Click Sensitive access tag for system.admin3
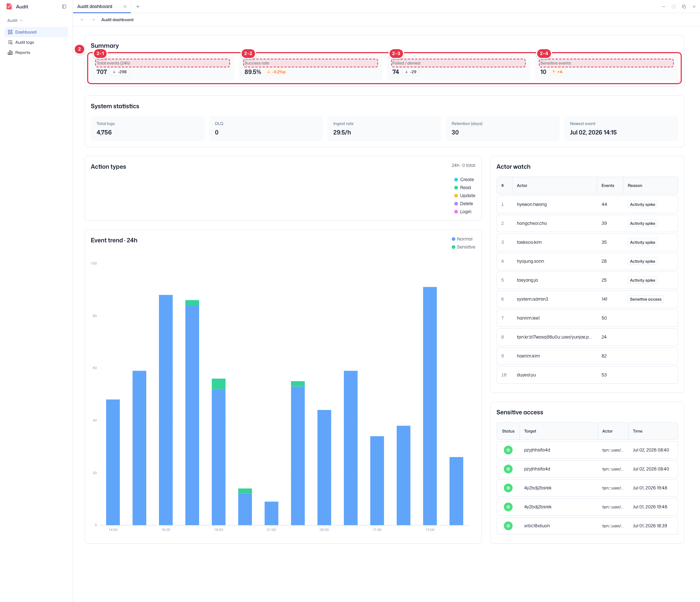700x602 pixels. pyautogui.click(x=645, y=299)
